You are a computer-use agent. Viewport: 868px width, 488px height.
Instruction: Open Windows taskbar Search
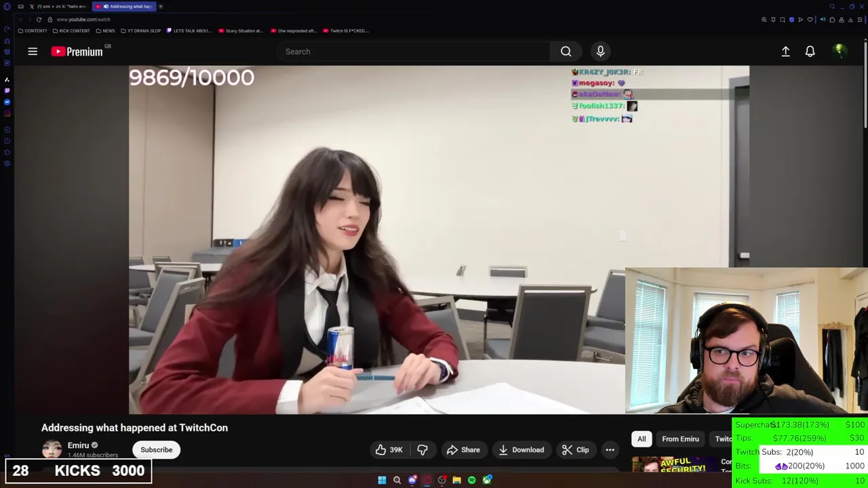pos(397,480)
